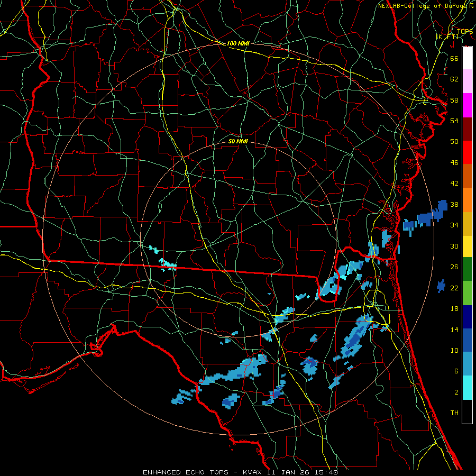Click the 14 value on the legend
Screen dimensions: 476x476
pyautogui.click(x=454, y=329)
